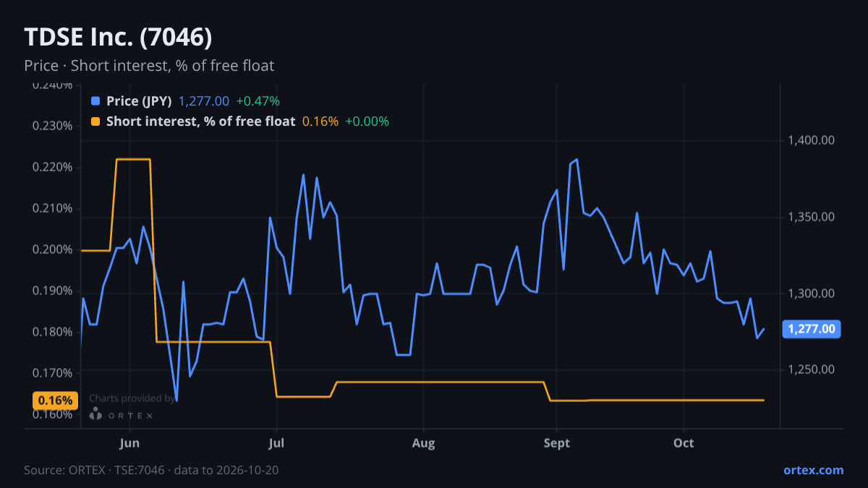Click the 1,250.00 right axis label
This screenshot has height=488, width=868.
(812, 369)
